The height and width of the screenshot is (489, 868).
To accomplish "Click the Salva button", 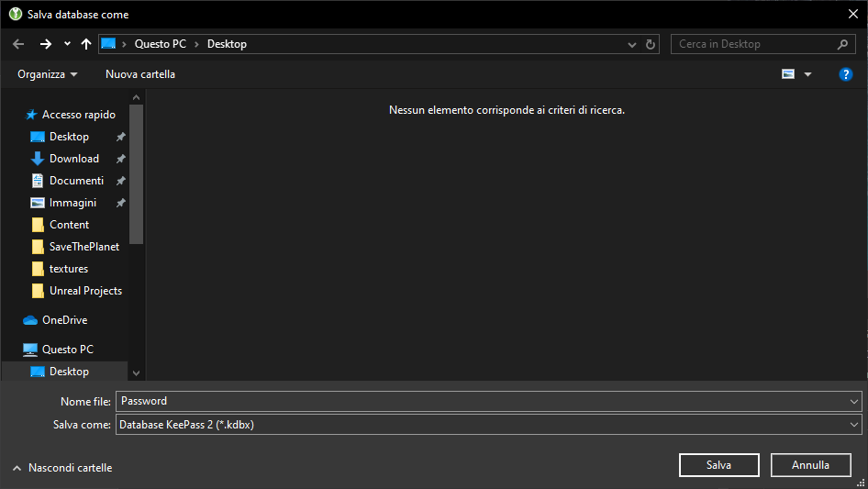I will pos(718,465).
